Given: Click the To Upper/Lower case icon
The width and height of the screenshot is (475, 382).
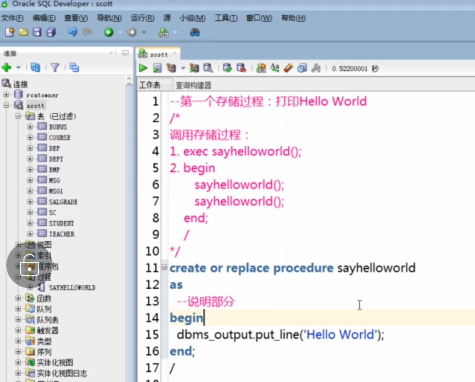Looking at the screenshot, I should [275, 68].
